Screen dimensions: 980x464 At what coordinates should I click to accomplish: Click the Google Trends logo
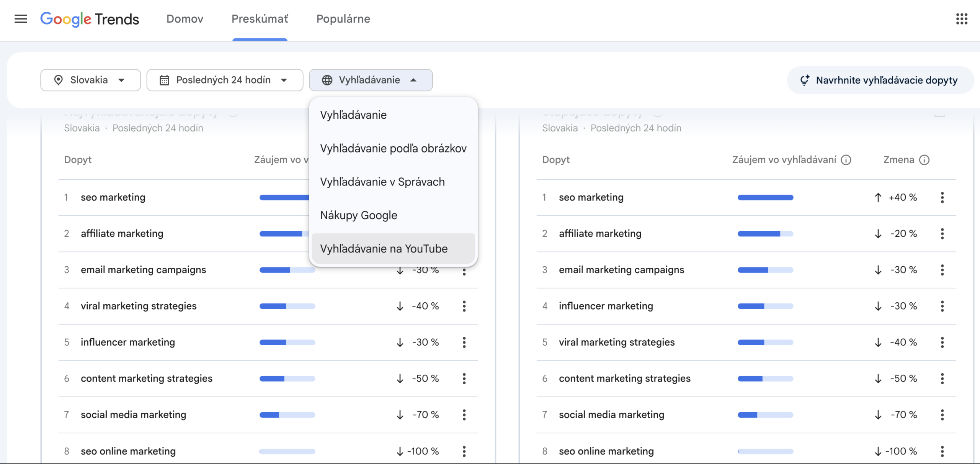pyautogui.click(x=90, y=19)
